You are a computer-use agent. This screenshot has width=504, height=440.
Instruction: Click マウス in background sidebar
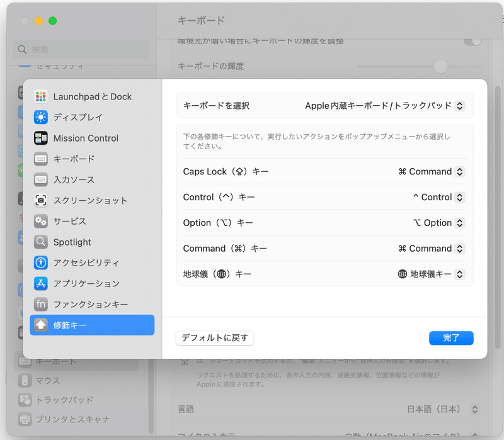tap(48, 381)
